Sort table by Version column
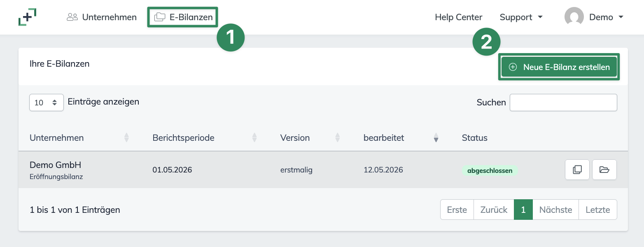This screenshot has width=644, height=247. coord(310,138)
